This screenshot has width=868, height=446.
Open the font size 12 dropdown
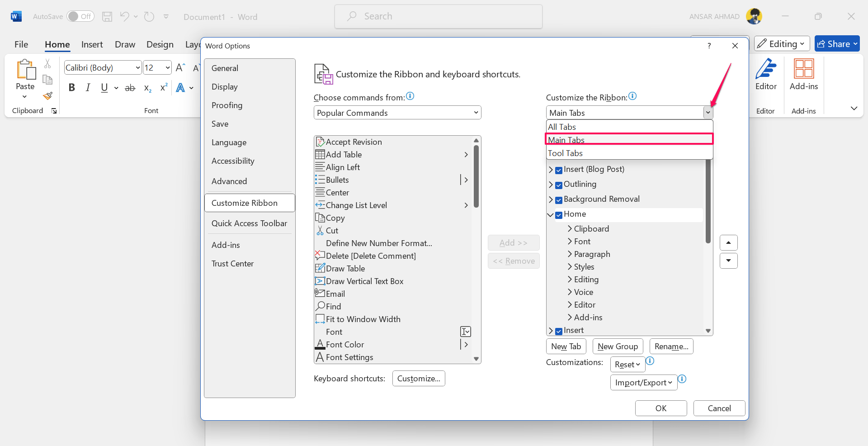coord(168,68)
